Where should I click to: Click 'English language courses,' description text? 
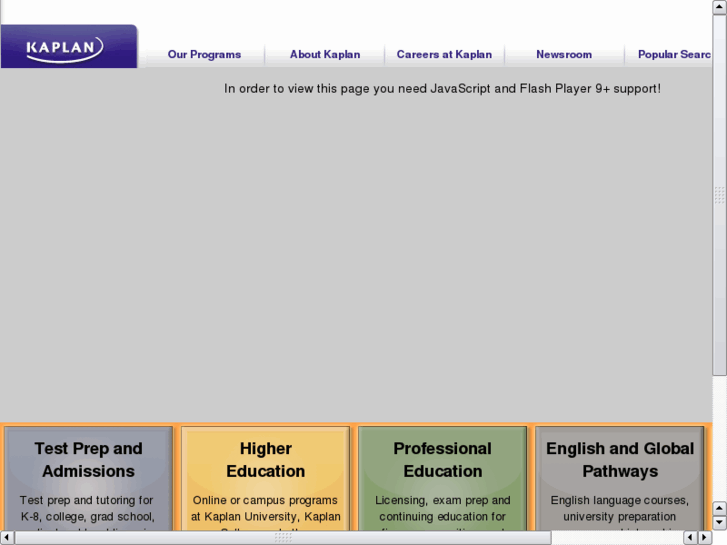point(620,500)
